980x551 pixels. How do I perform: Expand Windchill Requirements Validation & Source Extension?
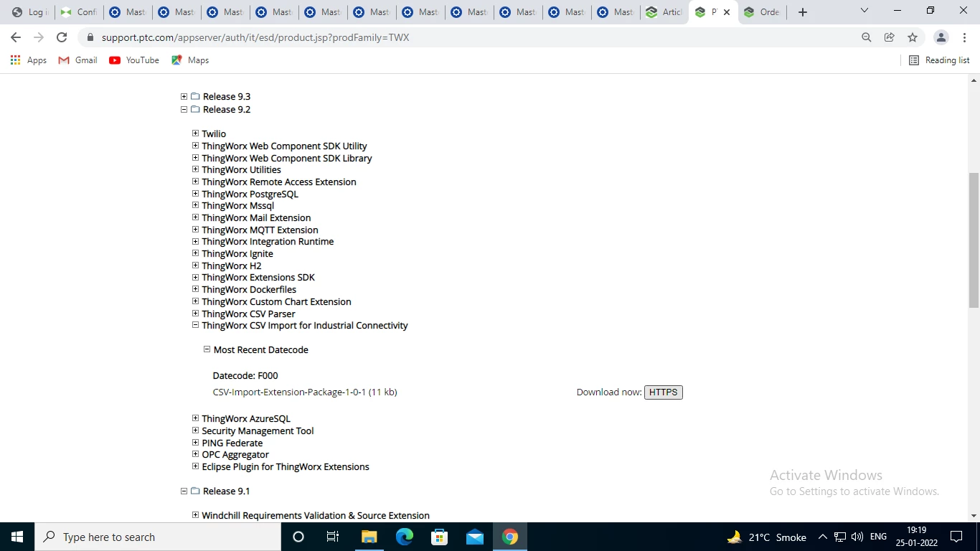[195, 515]
